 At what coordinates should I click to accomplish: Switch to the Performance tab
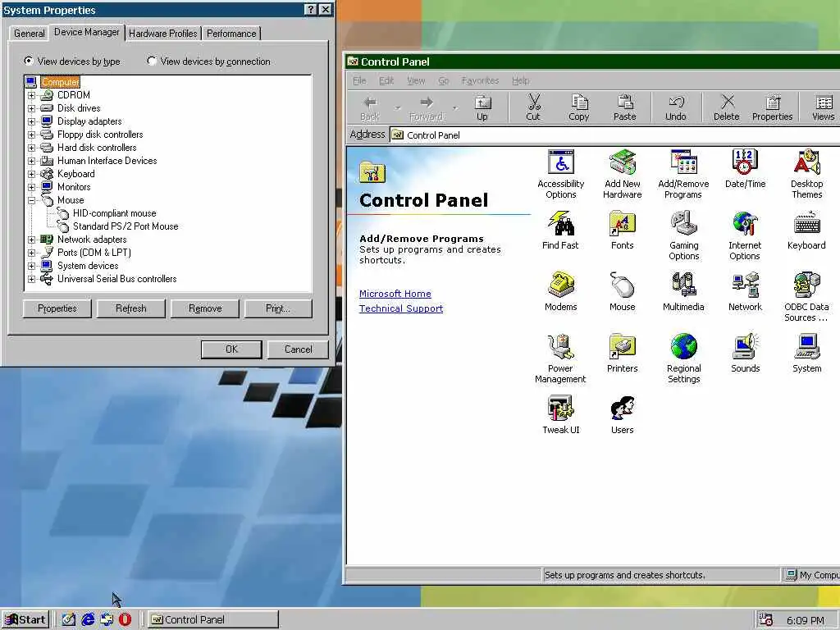[231, 33]
